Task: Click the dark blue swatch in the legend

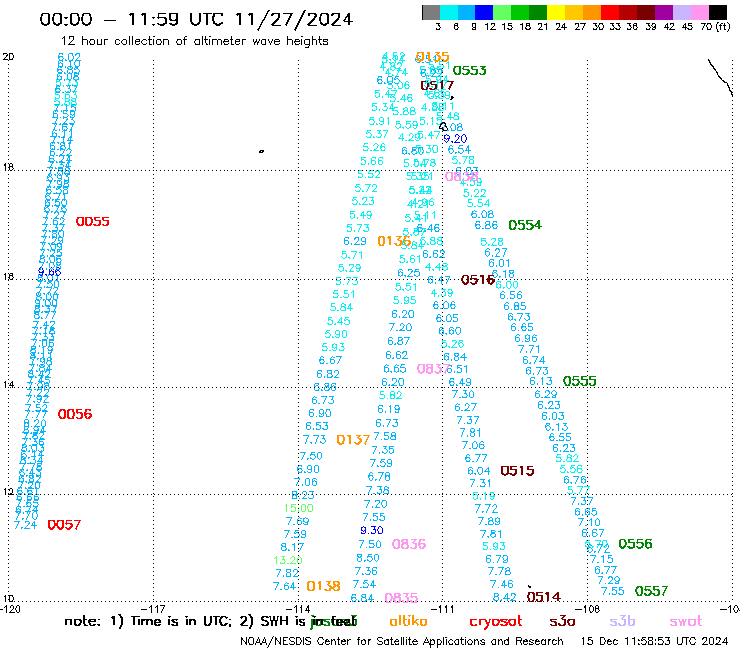Action: click(484, 12)
